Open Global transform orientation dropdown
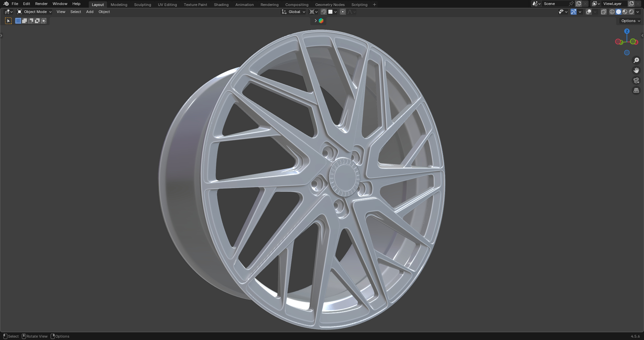This screenshot has width=644, height=340. pos(293,12)
